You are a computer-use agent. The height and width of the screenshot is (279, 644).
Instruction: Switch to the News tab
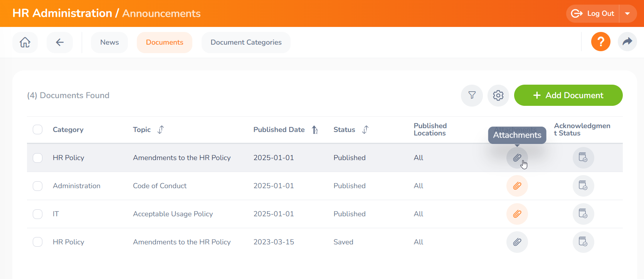[x=109, y=42]
